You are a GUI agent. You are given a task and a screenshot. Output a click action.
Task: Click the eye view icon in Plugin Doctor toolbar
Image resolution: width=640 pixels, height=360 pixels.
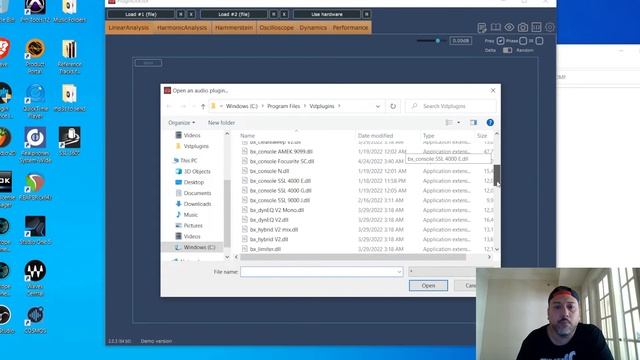509,27
